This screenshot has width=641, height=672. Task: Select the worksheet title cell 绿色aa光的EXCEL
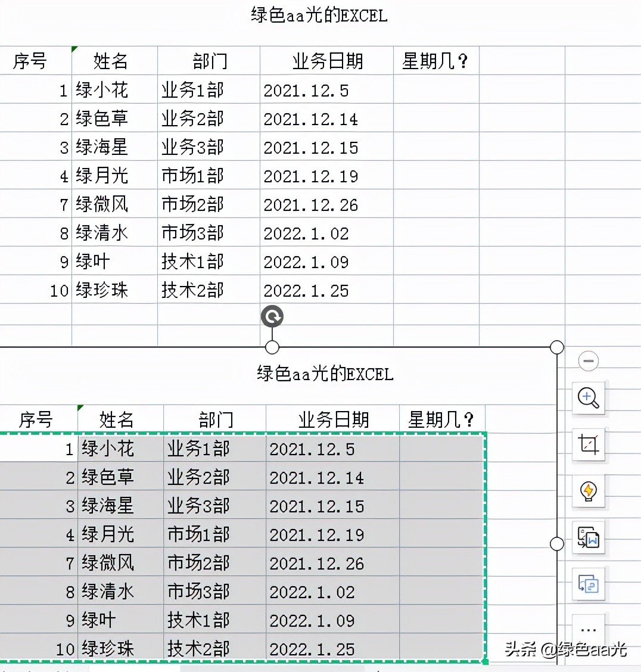pyautogui.click(x=319, y=15)
